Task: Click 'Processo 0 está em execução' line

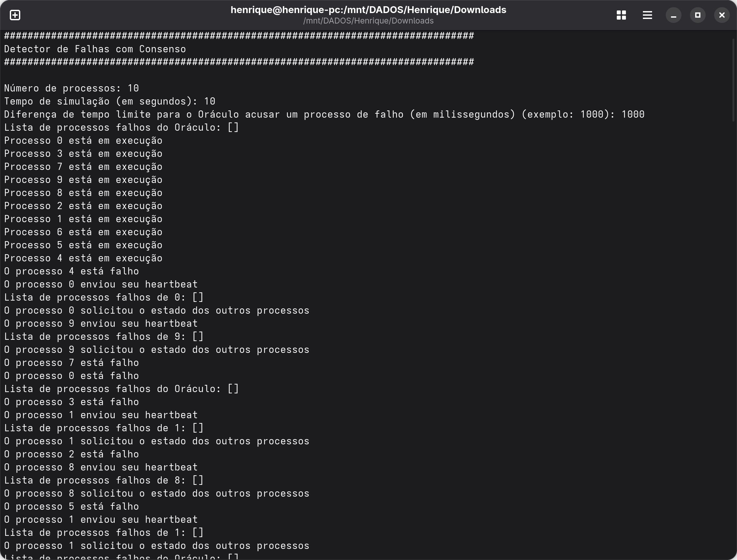Action: pyautogui.click(x=83, y=141)
